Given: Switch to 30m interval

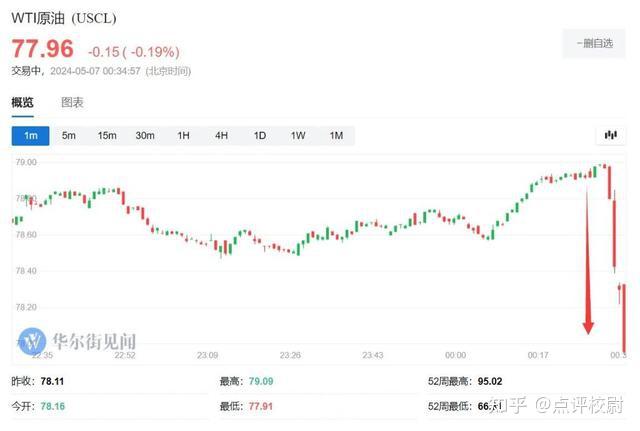Looking at the screenshot, I should 145,136.
